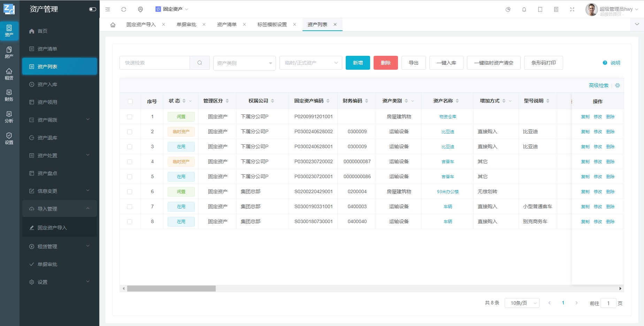This screenshot has height=326, width=644.
Task: Select the checkbox for row 3
Action: tap(130, 147)
